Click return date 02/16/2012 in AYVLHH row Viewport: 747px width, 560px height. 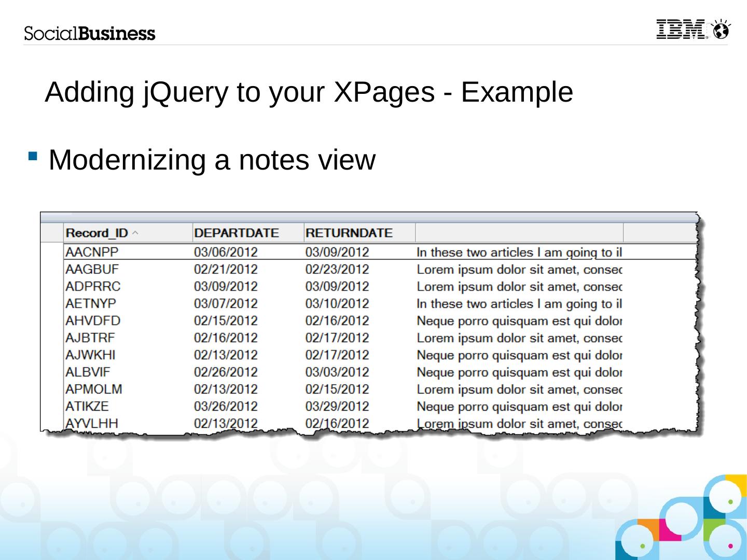[x=337, y=423]
